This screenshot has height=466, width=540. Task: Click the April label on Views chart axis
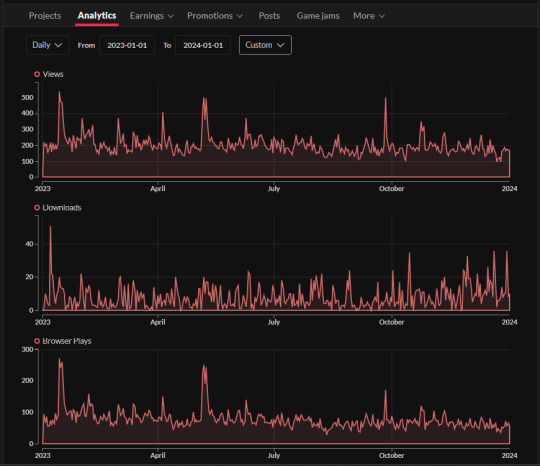click(x=158, y=189)
